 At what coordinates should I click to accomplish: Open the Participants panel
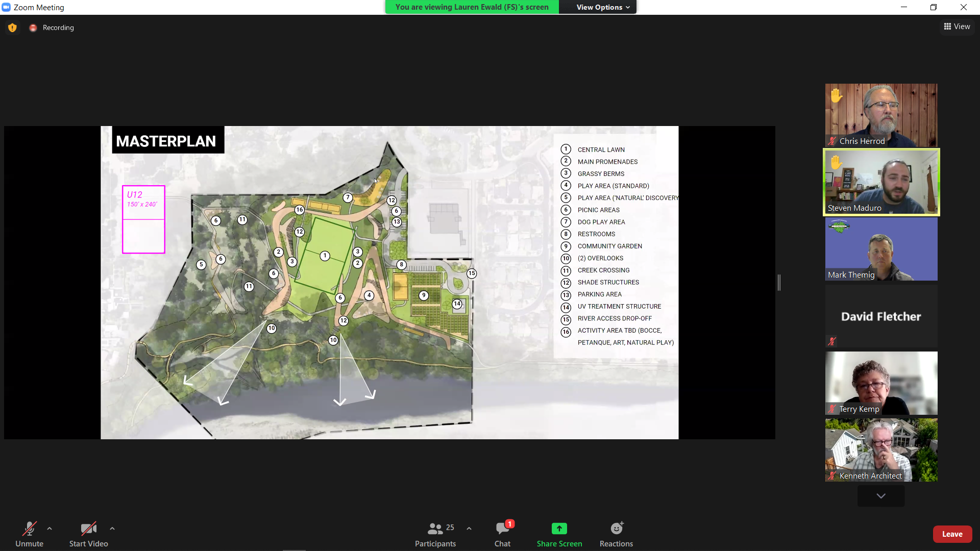435,534
